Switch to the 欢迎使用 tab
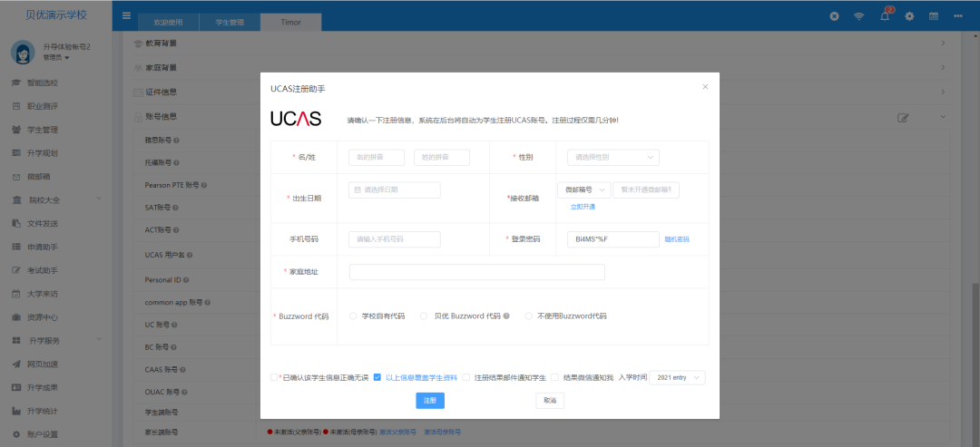 (168, 23)
